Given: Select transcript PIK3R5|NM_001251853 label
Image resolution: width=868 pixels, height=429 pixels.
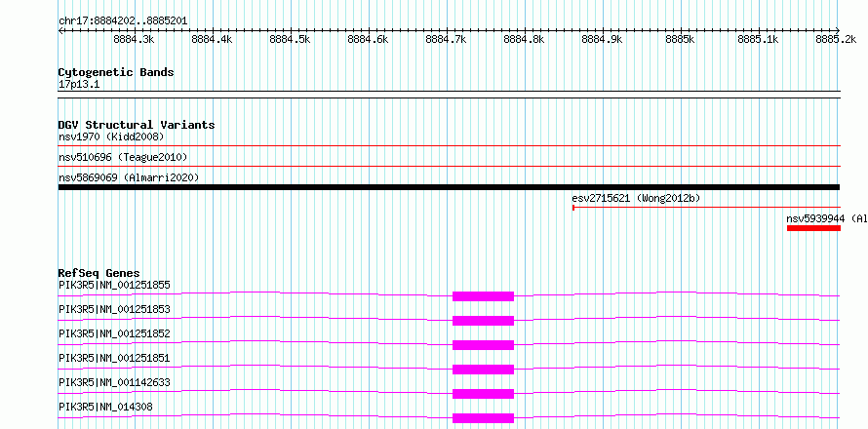Looking at the screenshot, I should tap(114, 310).
